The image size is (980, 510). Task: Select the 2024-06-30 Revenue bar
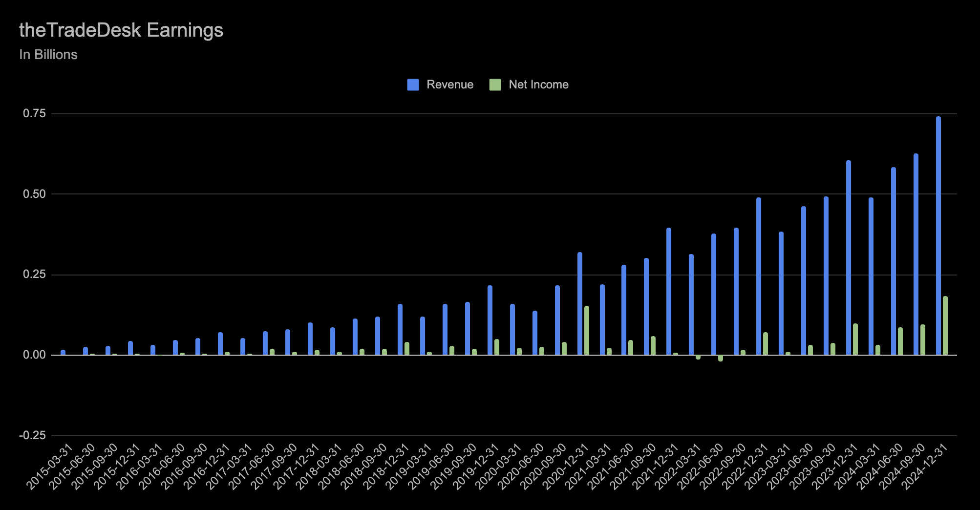(x=894, y=261)
